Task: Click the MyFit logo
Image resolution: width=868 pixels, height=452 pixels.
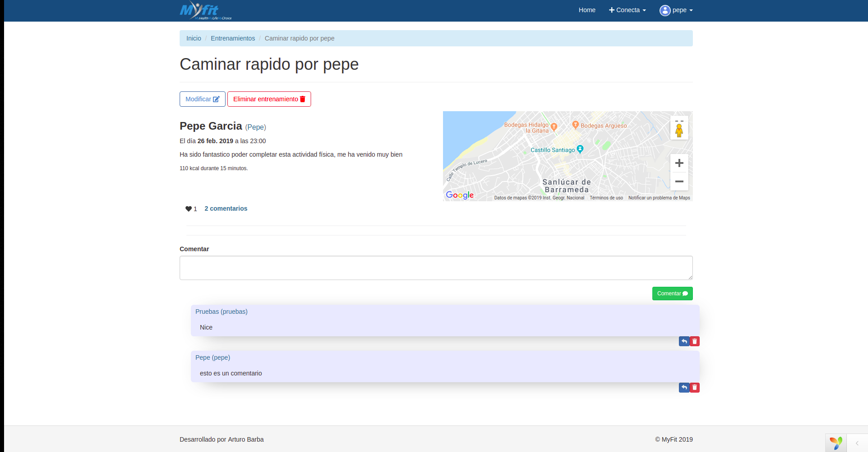Action: pos(205,10)
